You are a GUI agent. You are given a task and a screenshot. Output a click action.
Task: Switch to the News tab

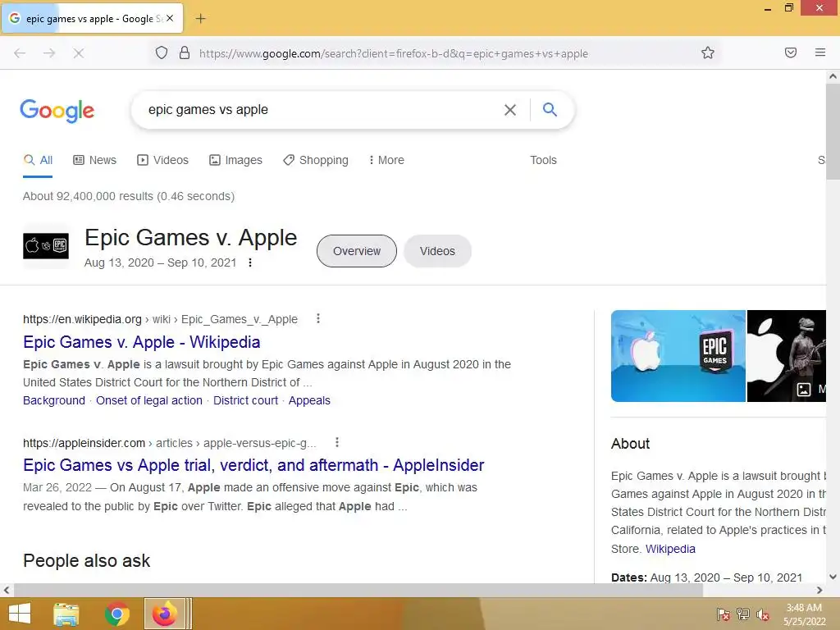coord(95,160)
